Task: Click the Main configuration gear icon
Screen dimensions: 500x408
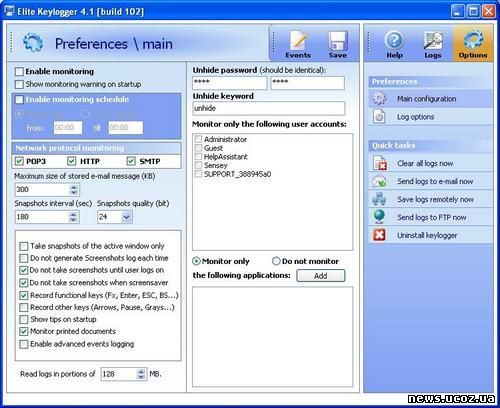Action: coord(379,99)
